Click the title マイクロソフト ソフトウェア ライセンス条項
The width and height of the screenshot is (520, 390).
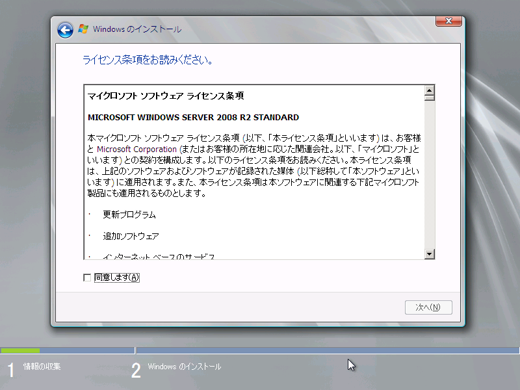(166, 96)
